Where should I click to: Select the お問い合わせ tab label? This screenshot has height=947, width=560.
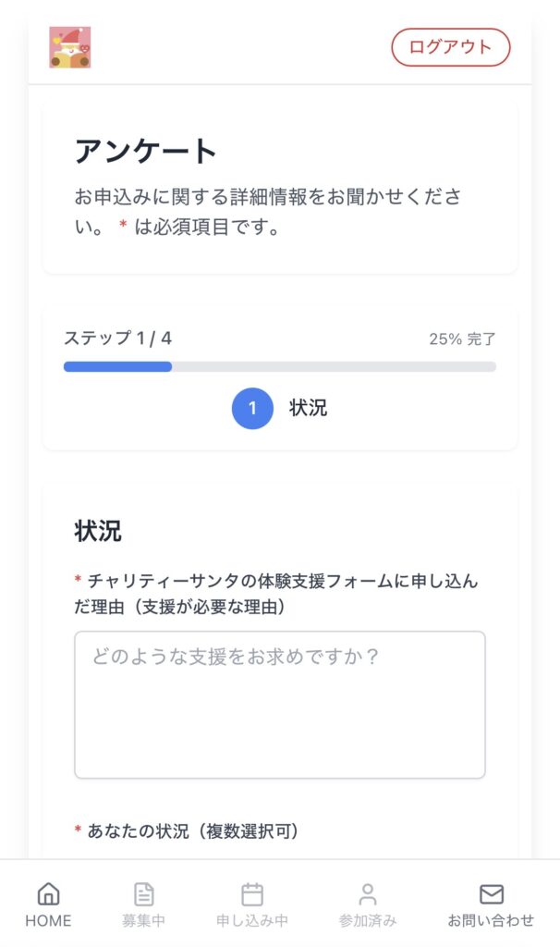(491, 920)
